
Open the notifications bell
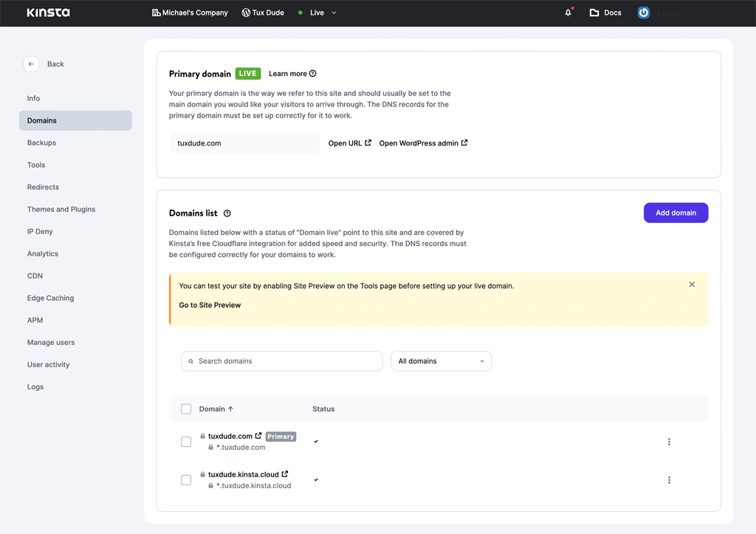coord(568,13)
